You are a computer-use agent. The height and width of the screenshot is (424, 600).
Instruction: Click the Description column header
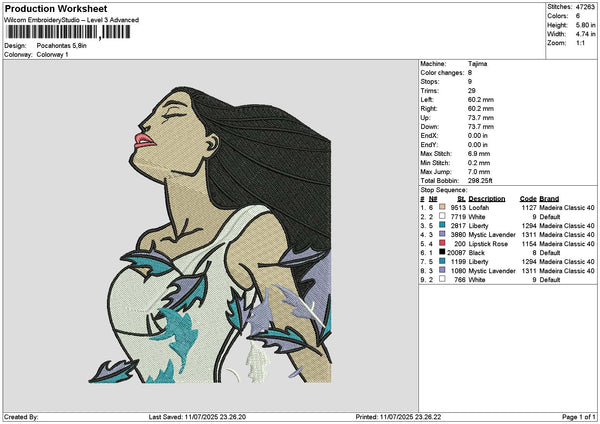tap(486, 198)
